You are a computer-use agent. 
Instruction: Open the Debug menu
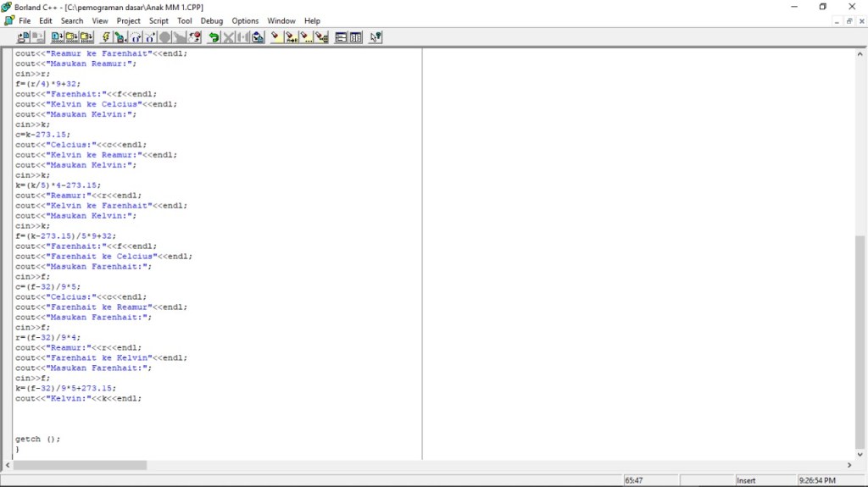click(x=211, y=20)
